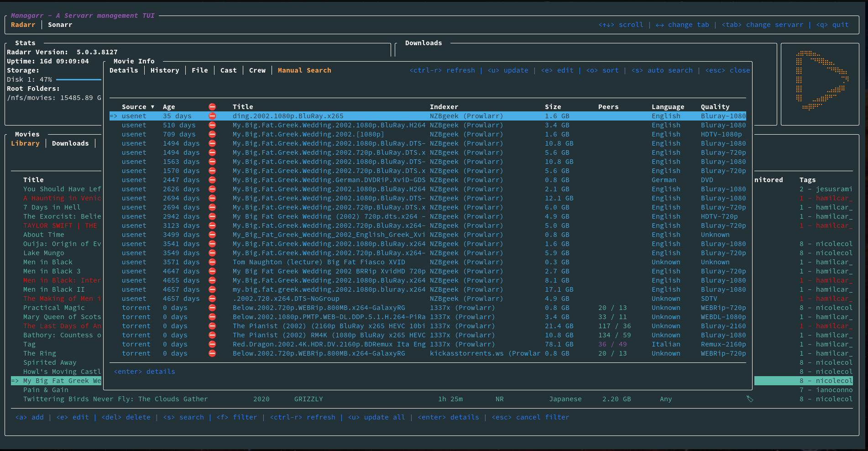The width and height of the screenshot is (868, 451).
Task: Switch to the Sonarr tab
Action: (x=60, y=25)
